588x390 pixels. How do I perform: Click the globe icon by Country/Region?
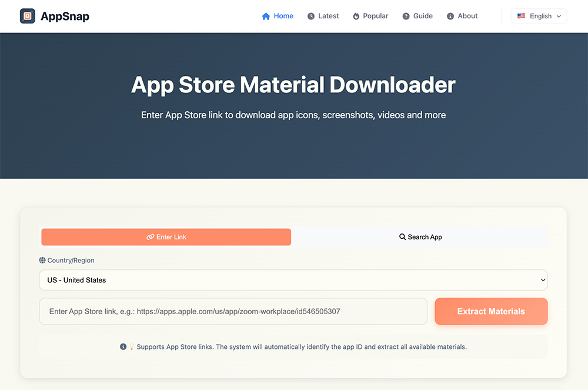(42, 260)
